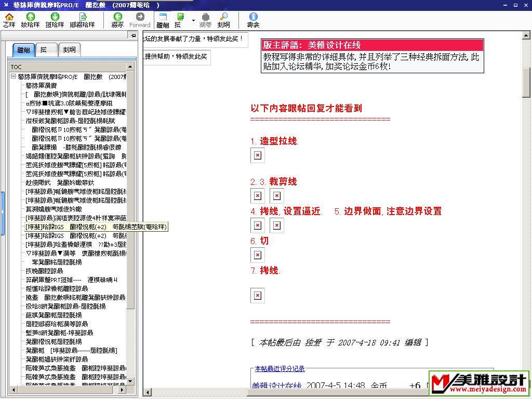The width and height of the screenshot is (532, 399).
Task: Click the broken image under '造型拉线'
Action: [258, 155]
